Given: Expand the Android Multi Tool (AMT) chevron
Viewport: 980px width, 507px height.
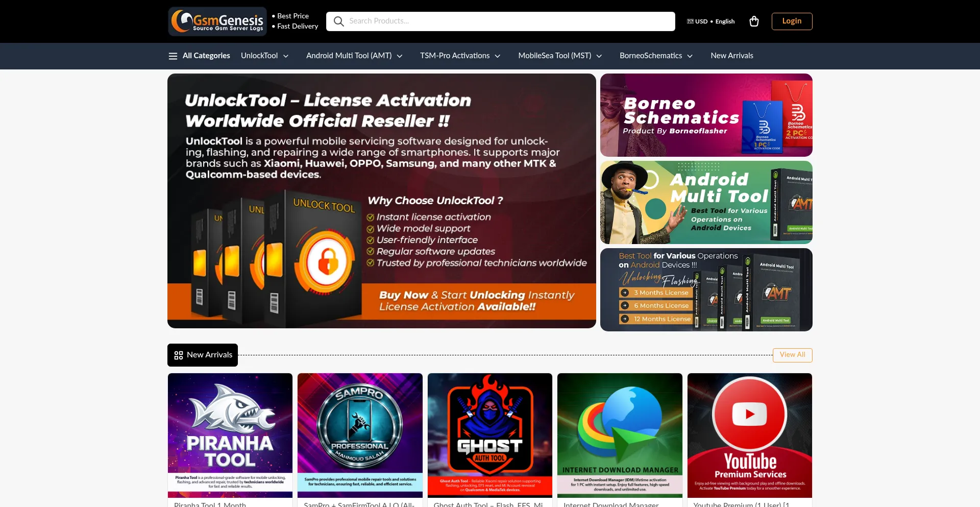Looking at the screenshot, I should click(400, 56).
